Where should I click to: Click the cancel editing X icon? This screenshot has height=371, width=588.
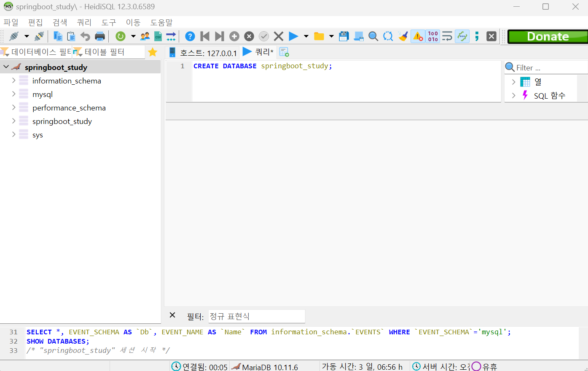click(x=278, y=36)
